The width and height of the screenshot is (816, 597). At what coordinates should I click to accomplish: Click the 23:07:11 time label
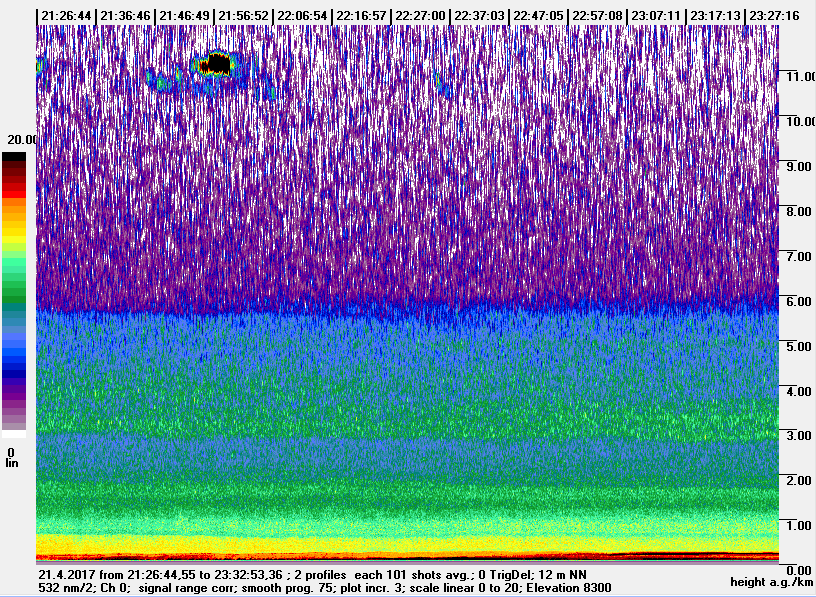point(656,16)
